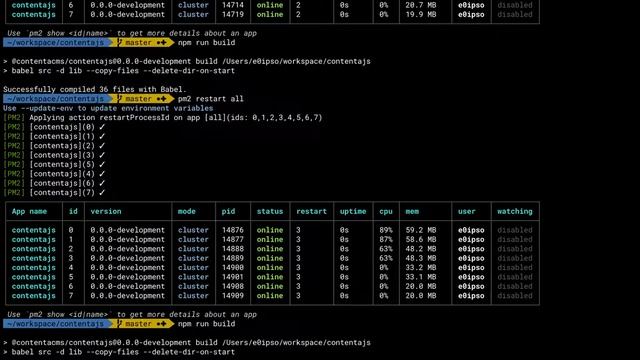Click pid value 14888
Image resolution: width=640 pixels, height=360 pixels.
[x=233, y=249]
